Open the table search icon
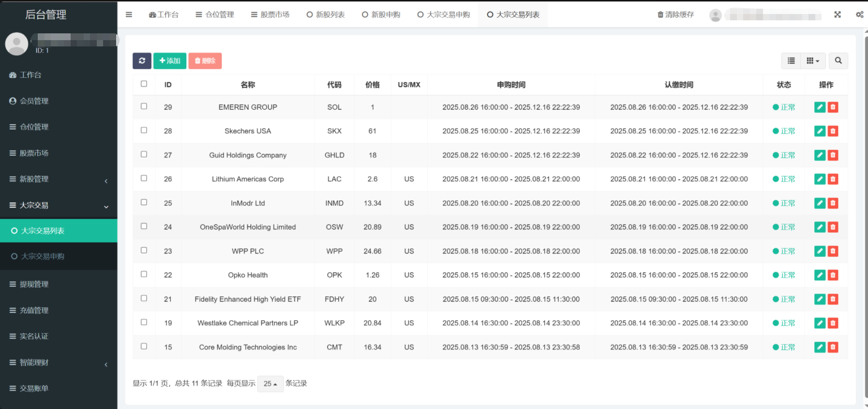Image resolution: width=868 pixels, height=409 pixels. 838,61
